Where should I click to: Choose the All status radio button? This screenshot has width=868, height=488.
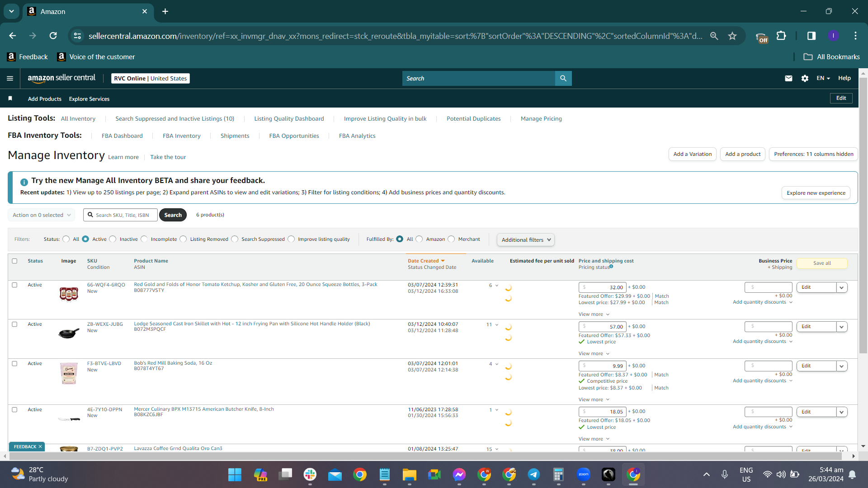[x=66, y=239]
